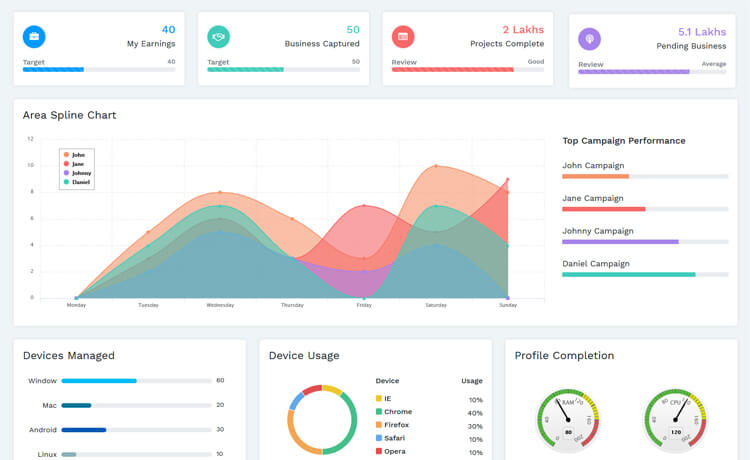
Task: Click the '5.1 Lakhs' value
Action: click(702, 32)
